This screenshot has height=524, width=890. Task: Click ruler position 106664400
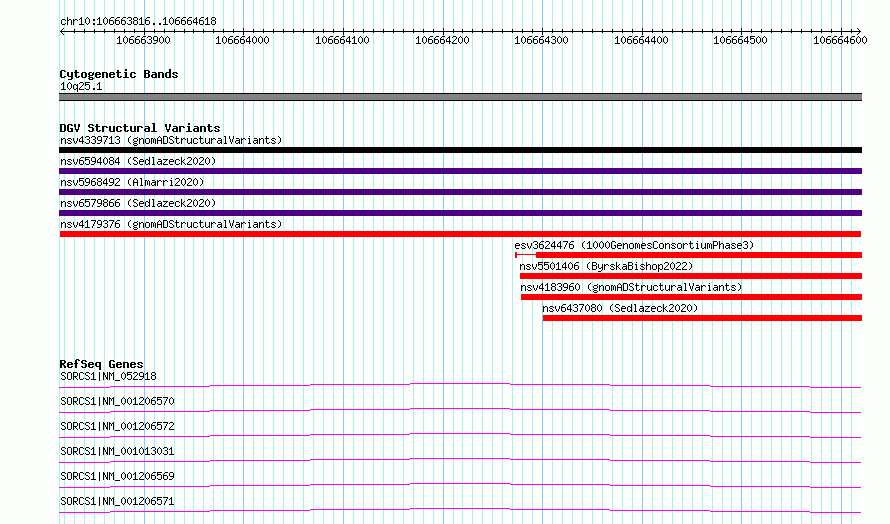coord(641,40)
